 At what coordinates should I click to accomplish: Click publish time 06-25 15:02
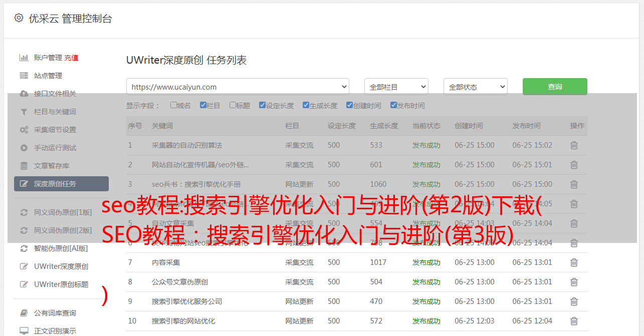click(532, 145)
